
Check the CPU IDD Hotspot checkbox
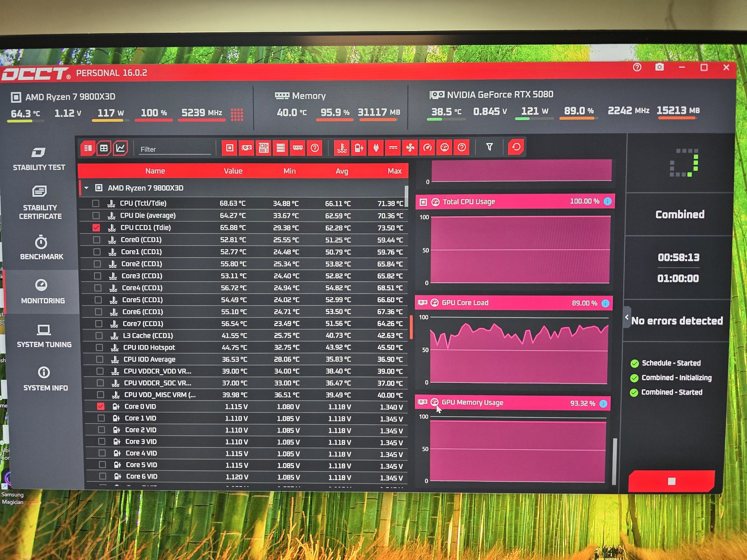[100, 347]
